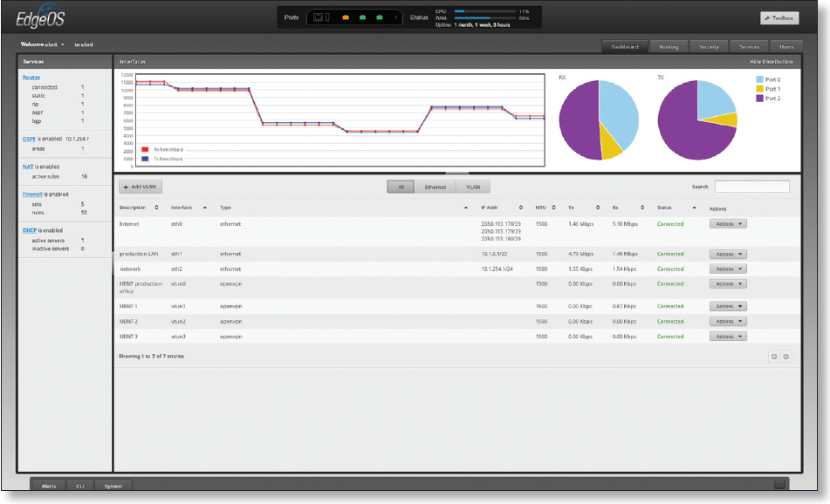Open Actions dropdown for vtun1
The height and width of the screenshot is (504, 830).
(728, 306)
